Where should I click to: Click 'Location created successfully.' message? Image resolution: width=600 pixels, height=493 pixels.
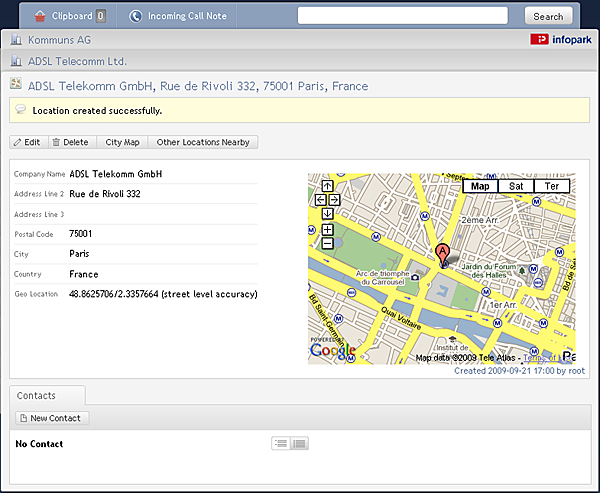[97, 111]
